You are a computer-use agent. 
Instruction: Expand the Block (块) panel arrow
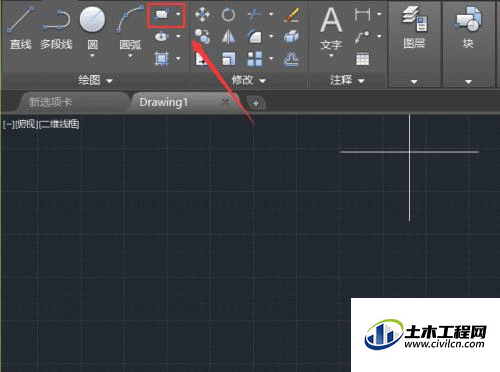point(468,81)
